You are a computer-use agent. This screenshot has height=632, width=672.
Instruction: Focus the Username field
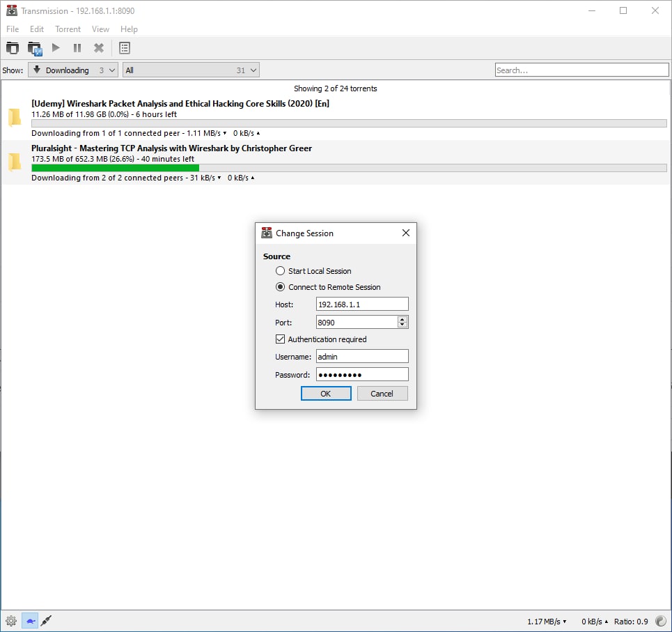(362, 356)
